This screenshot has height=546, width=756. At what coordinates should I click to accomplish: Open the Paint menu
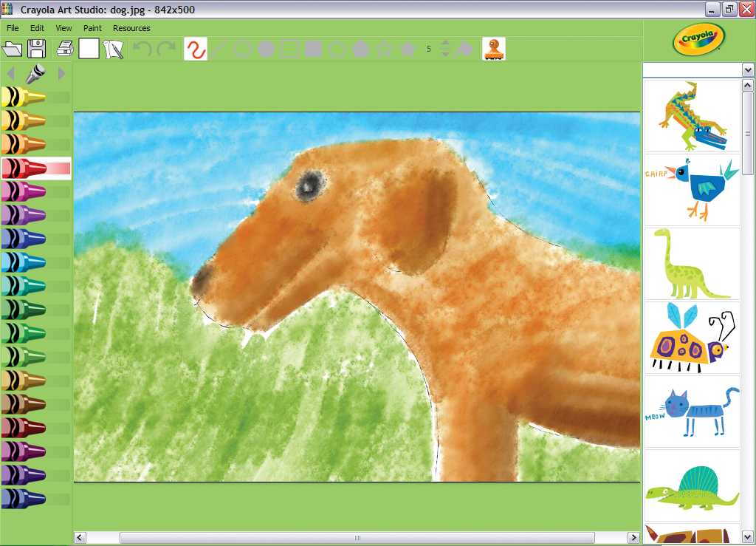(x=92, y=28)
